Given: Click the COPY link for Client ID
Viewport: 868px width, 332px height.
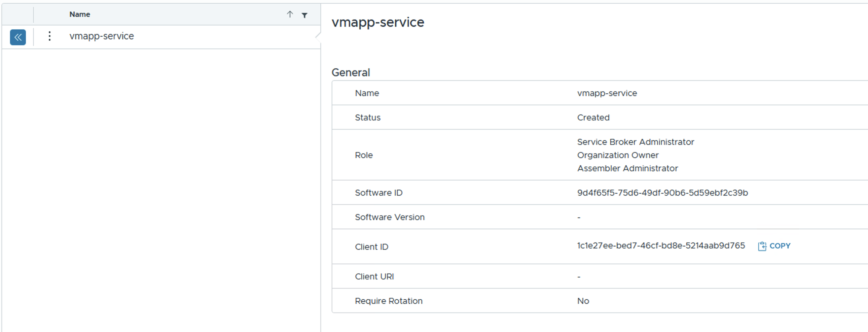Looking at the screenshot, I should (x=780, y=246).
